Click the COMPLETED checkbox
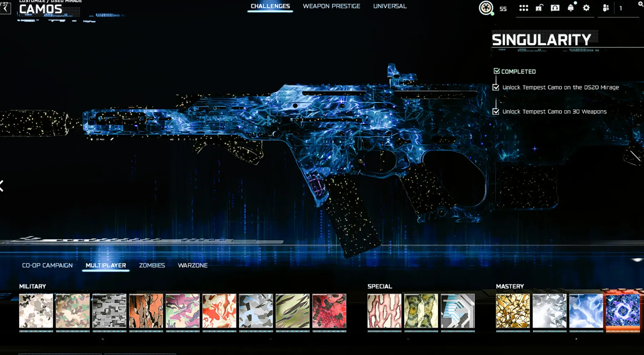644x355 pixels. pos(496,71)
